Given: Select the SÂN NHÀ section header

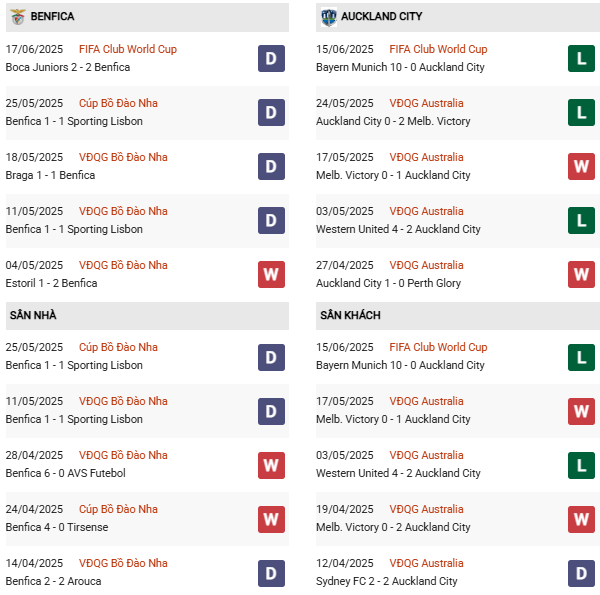Looking at the screenshot, I should coord(33,315).
